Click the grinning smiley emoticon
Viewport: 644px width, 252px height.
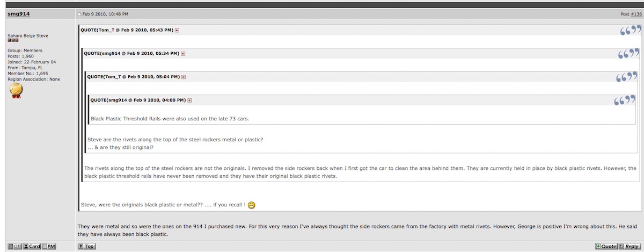(x=251, y=205)
